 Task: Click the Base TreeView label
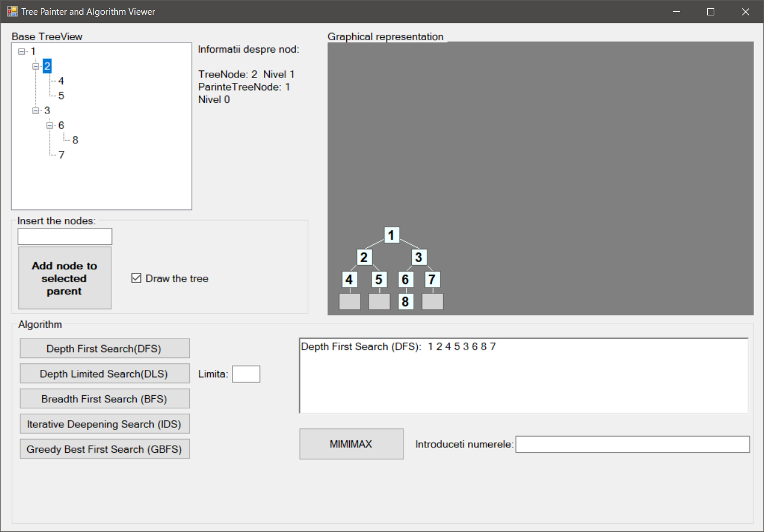tap(47, 37)
